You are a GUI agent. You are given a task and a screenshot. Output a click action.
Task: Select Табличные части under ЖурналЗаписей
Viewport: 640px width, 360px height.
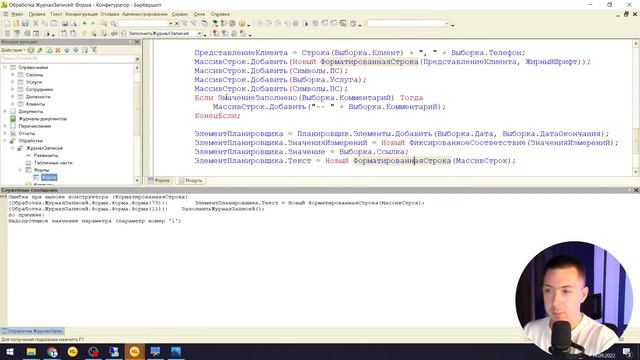(x=53, y=163)
